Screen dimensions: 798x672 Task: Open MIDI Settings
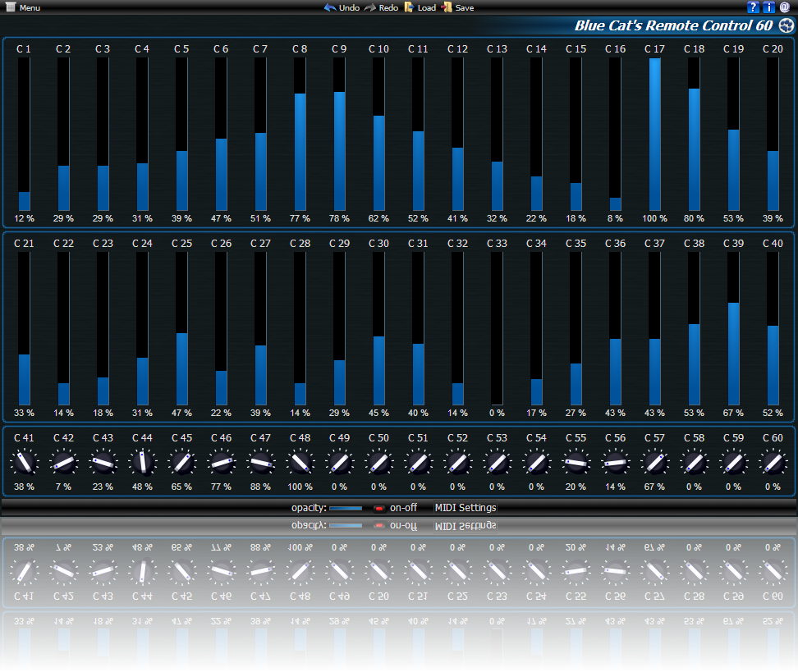point(465,507)
